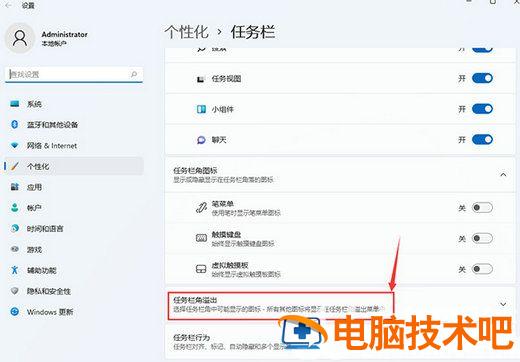Open the 任务栏角溢出 section header
The width and height of the screenshot is (520, 362).
click(x=340, y=305)
